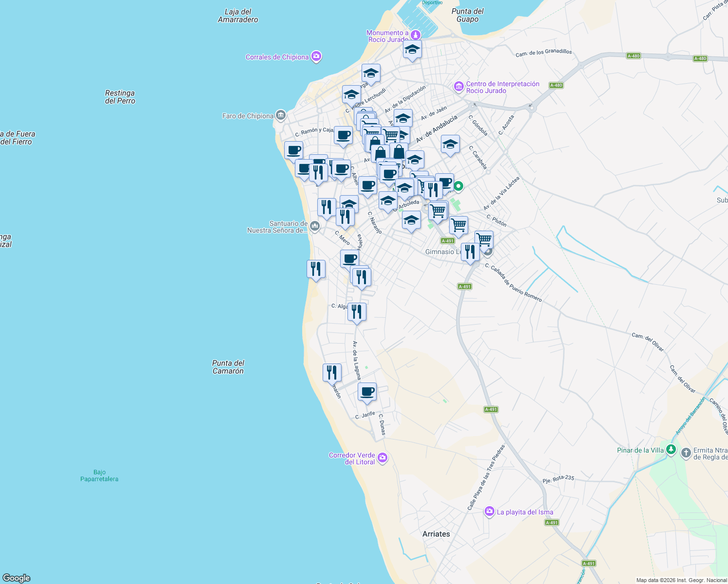Open the Monumento a Rocío Jurado marker
The width and height of the screenshot is (728, 584).
tap(415, 35)
